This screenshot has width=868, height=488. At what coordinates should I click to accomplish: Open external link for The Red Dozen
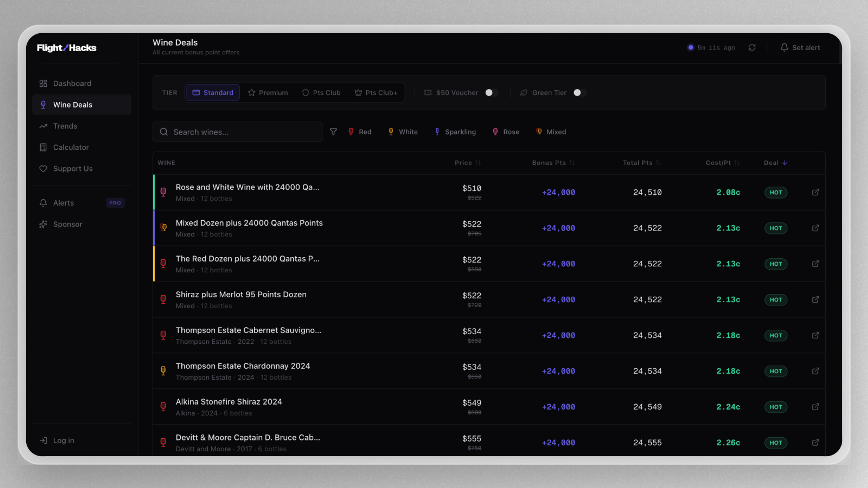tap(815, 264)
